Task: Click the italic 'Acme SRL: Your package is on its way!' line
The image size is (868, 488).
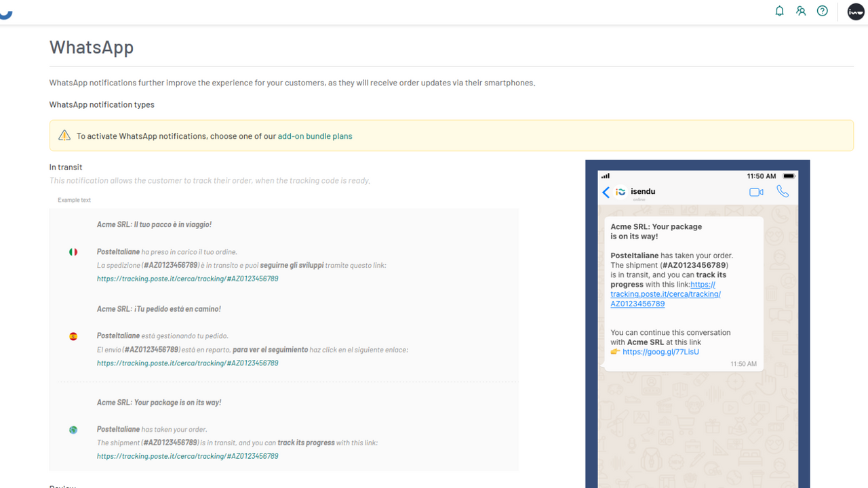Action: (x=159, y=403)
